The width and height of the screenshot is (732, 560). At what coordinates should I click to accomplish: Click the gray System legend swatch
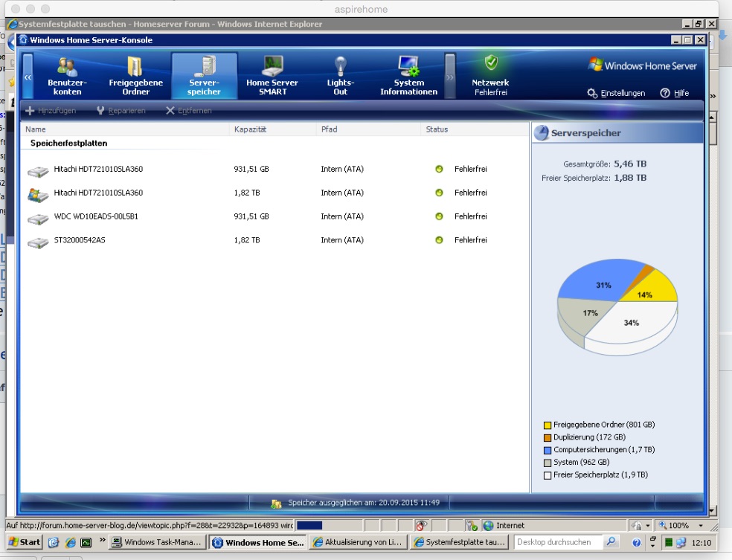[547, 463]
